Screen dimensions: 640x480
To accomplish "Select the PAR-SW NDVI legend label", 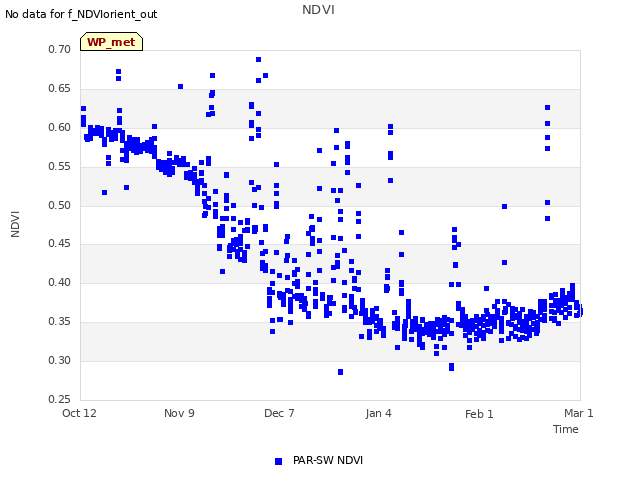I will pos(328,460).
